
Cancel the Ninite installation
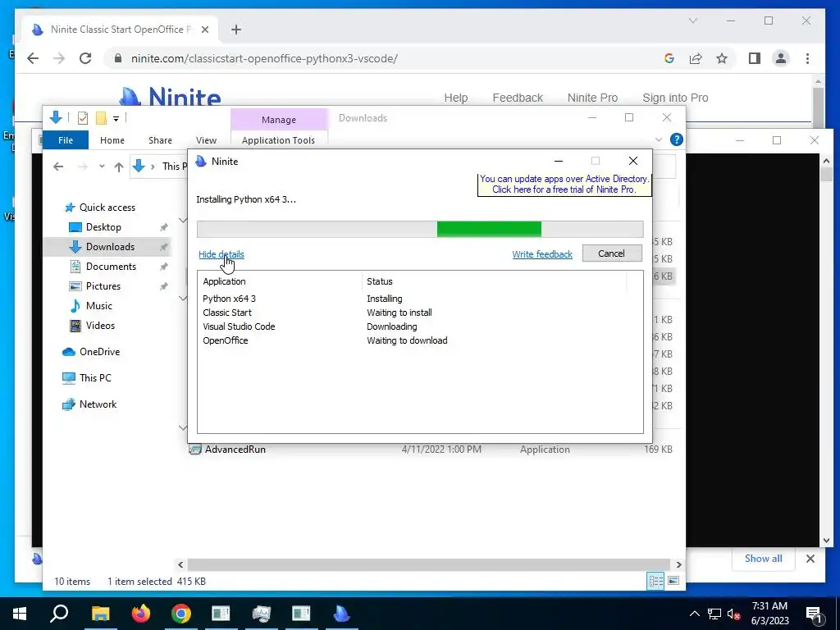[612, 253]
